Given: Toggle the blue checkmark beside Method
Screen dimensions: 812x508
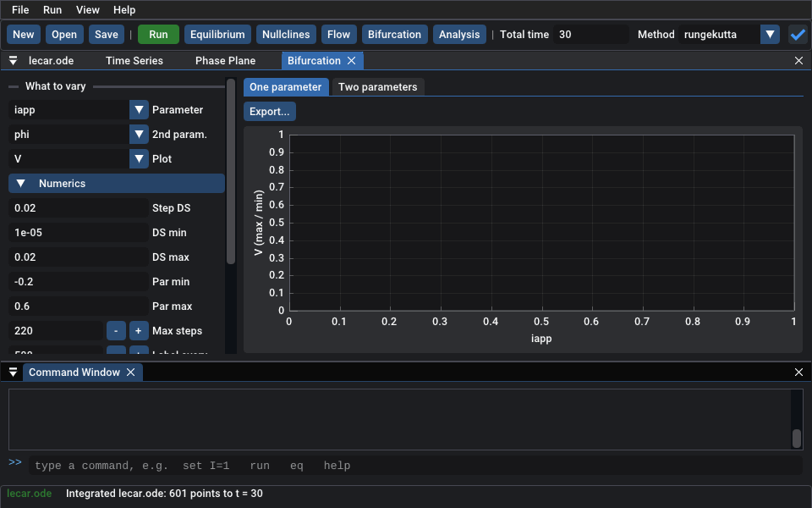Looking at the screenshot, I should click(798, 35).
